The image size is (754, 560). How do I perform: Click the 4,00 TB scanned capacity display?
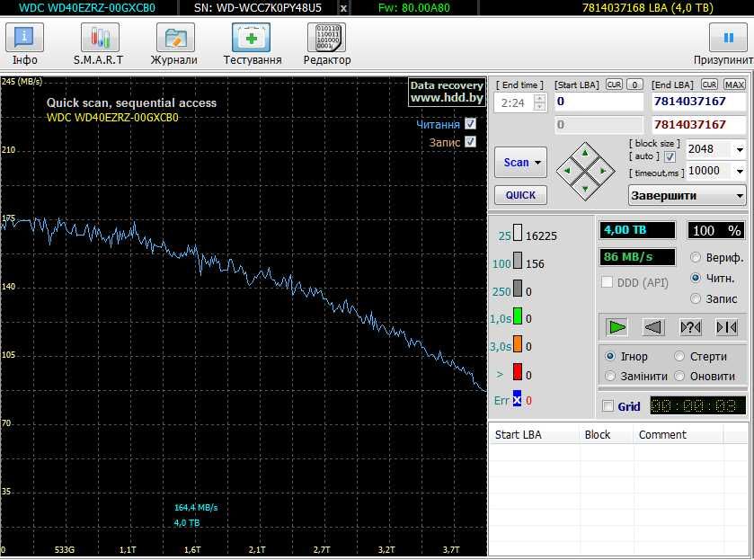click(637, 230)
